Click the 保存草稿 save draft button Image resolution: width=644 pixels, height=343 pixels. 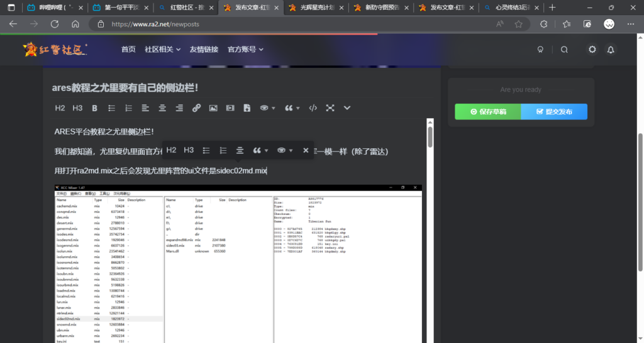488,112
